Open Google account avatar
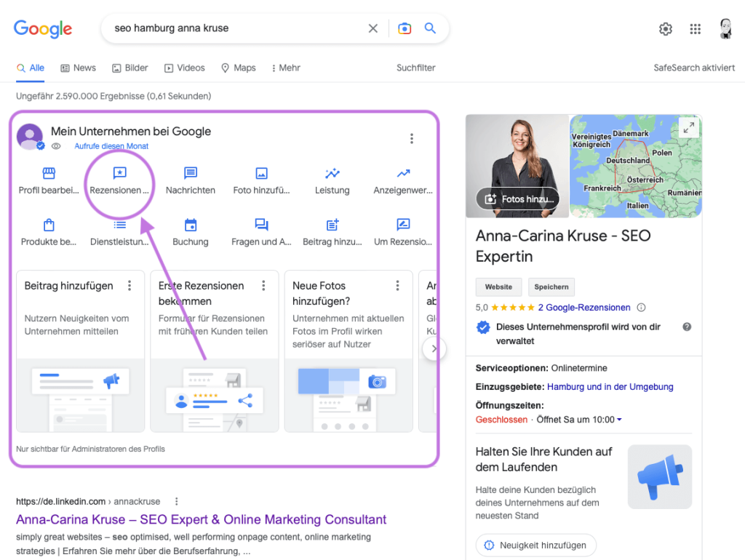 [725, 28]
